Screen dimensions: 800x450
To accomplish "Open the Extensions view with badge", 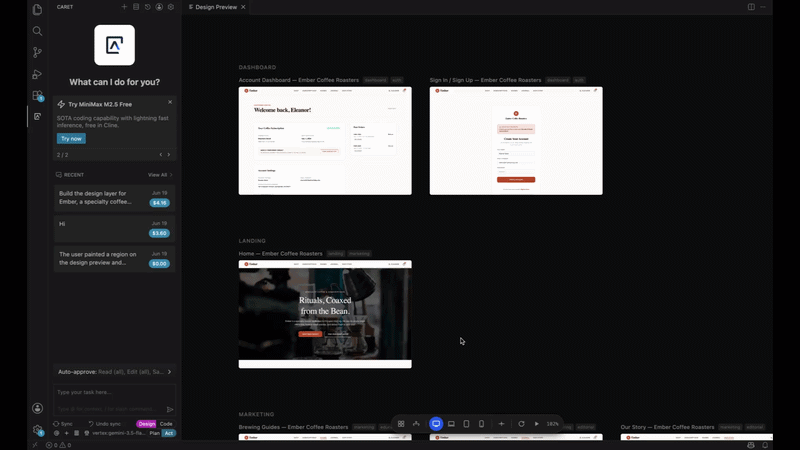I will tap(37, 95).
